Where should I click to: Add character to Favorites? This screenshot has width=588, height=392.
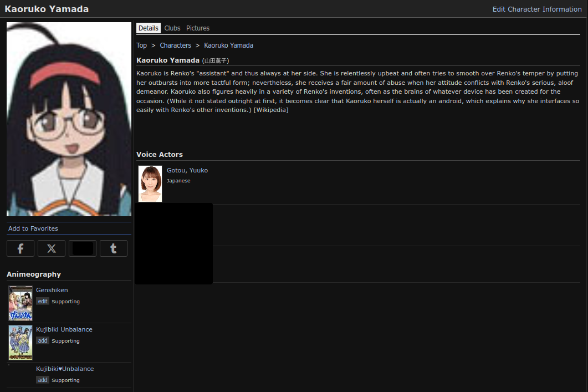tap(33, 228)
